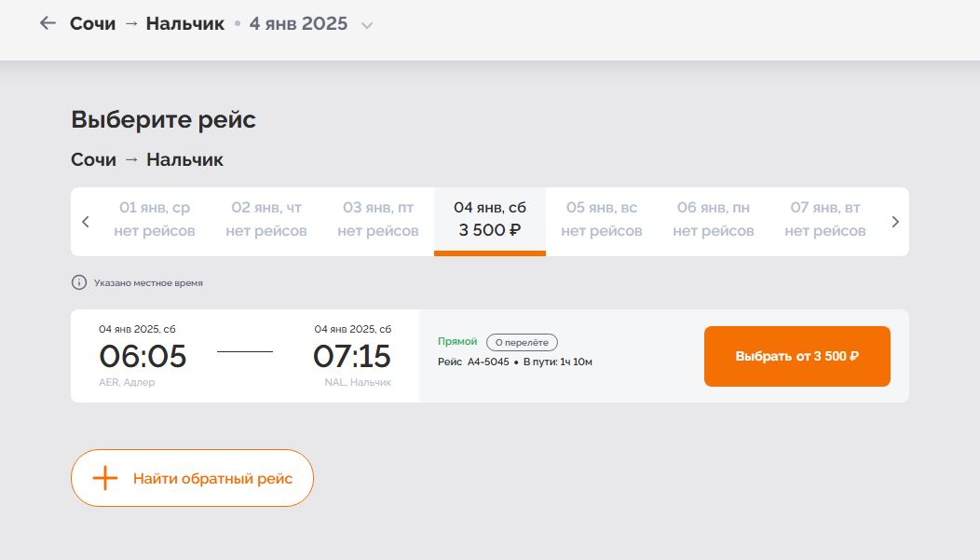Select the 06 янв, пн date tab
Image resolution: width=980 pixels, height=560 pixels.
(714, 220)
